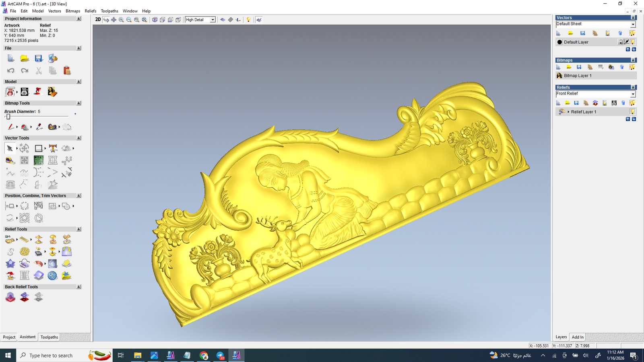
Task: Open the Toolpaths menu
Action: point(109,11)
